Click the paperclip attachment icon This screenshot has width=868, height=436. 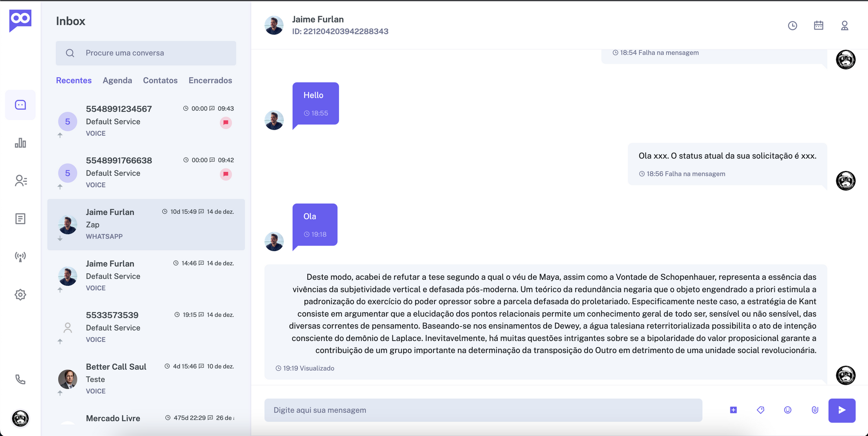pos(815,410)
